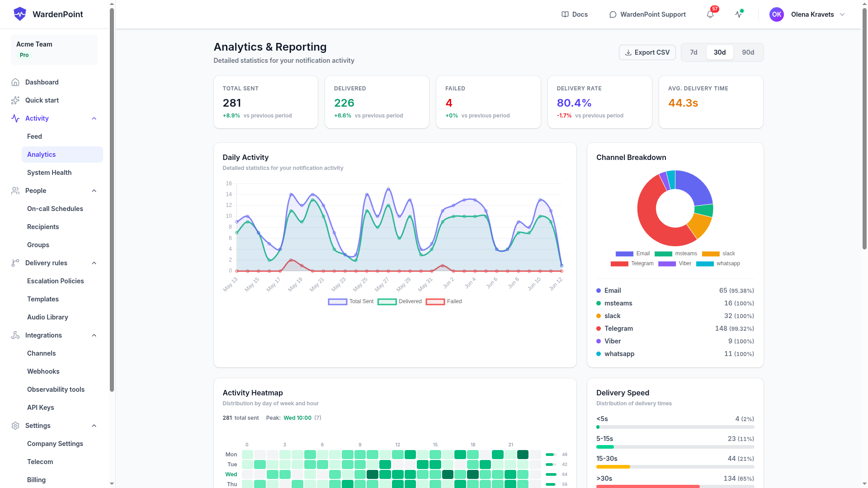The width and height of the screenshot is (868, 488).
Task: Collapse the Activity section chevron
Action: click(x=94, y=118)
